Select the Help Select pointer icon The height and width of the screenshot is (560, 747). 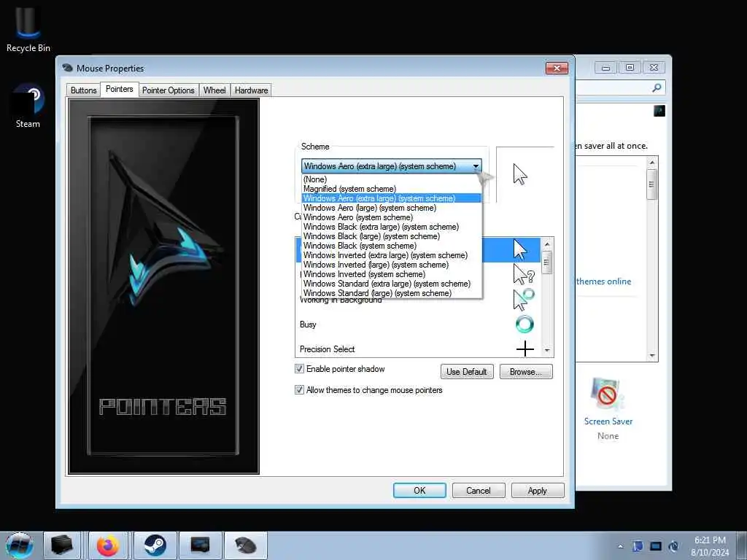click(524, 275)
